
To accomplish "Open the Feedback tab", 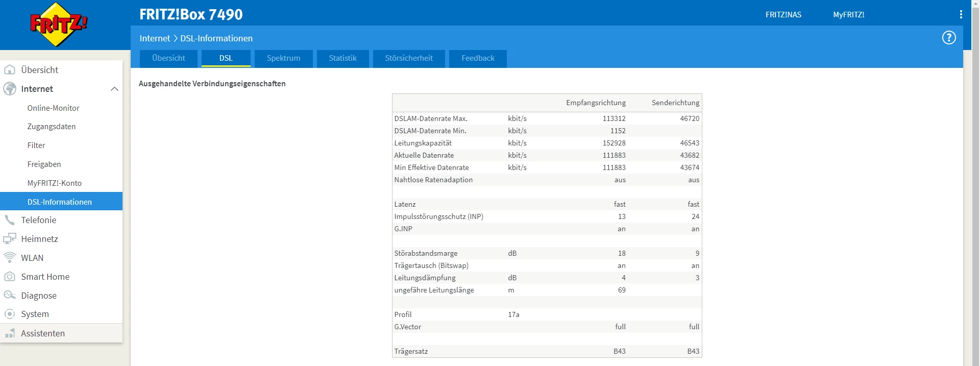I will point(478,58).
